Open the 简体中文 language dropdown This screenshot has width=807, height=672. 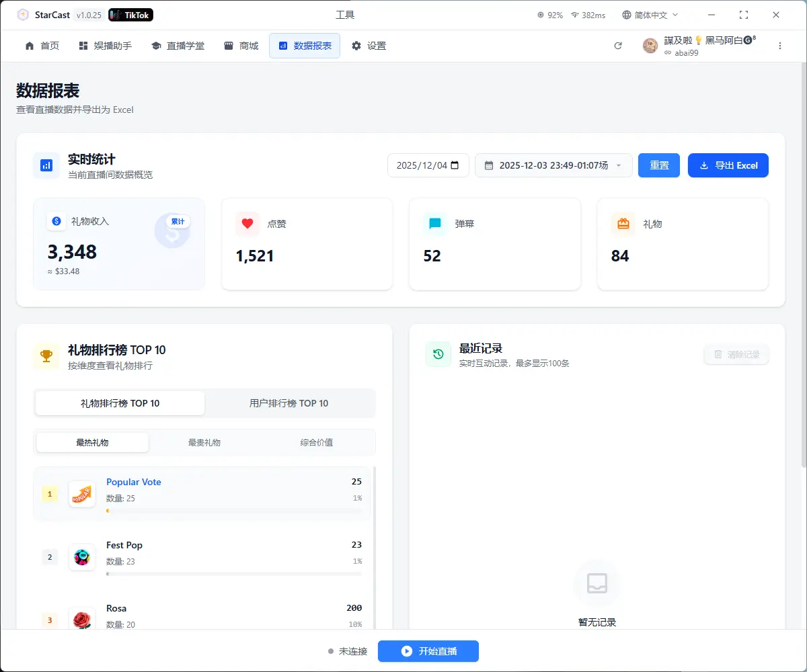tap(650, 15)
